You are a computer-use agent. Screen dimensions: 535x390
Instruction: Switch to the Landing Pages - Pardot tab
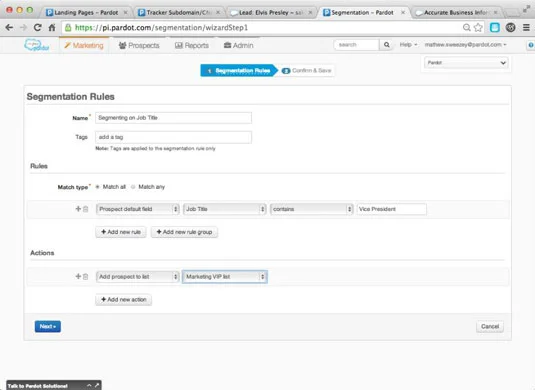pos(86,12)
